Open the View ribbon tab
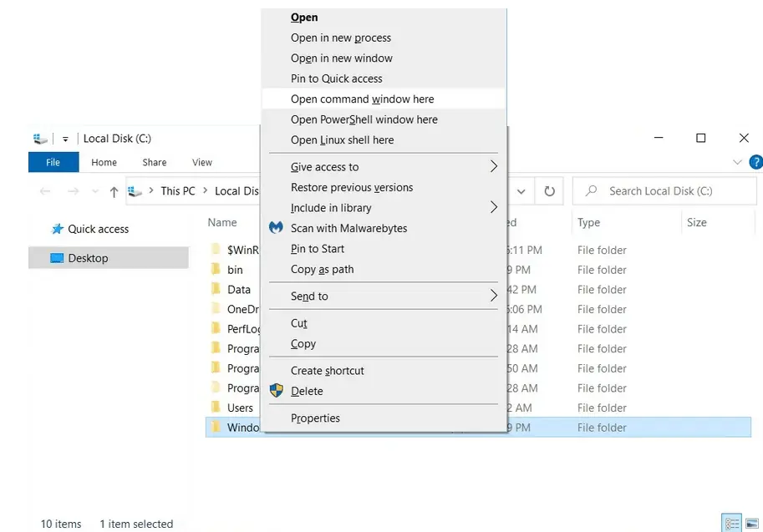Viewport: 763px width, 532px height. pos(202,162)
